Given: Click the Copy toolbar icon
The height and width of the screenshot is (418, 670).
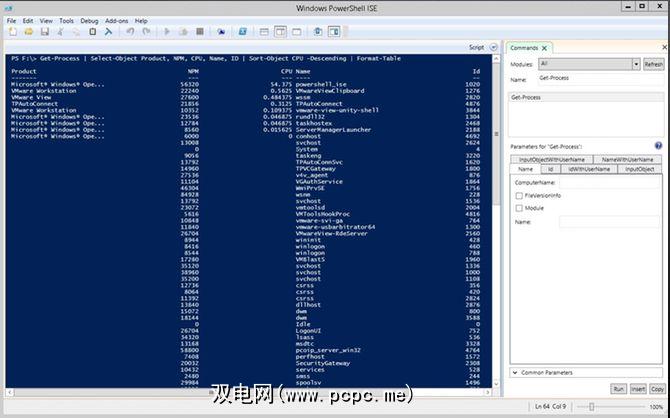Looking at the screenshot, I should coord(76,32).
